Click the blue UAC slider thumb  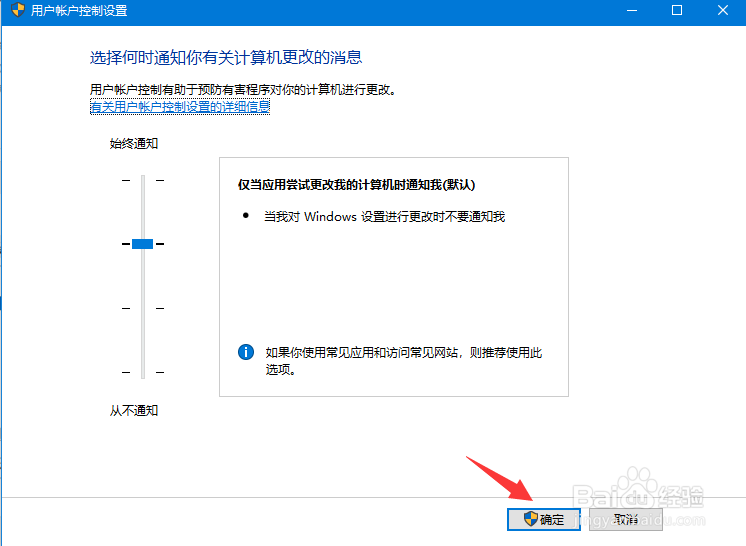142,244
